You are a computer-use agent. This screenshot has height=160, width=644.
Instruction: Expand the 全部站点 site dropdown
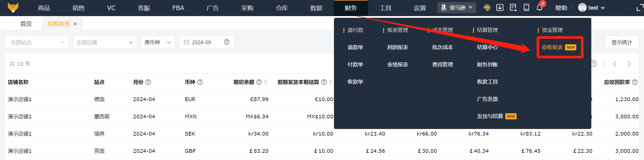pyautogui.click(x=37, y=43)
